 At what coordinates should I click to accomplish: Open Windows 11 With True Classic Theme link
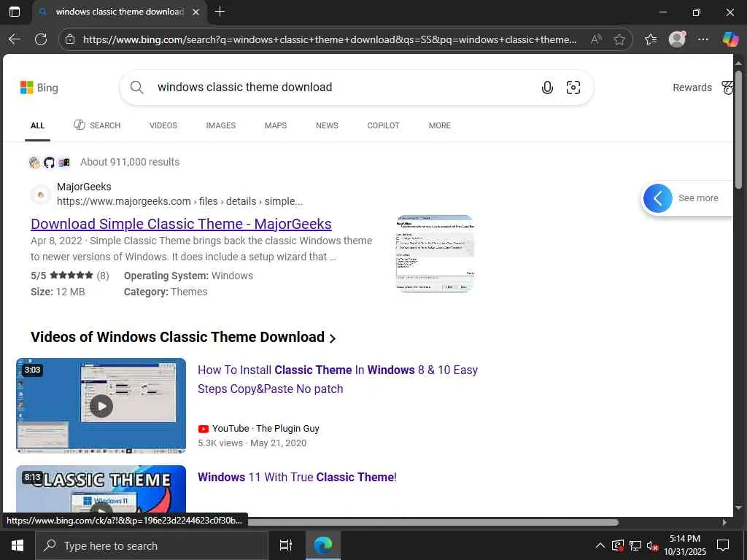[298, 477]
